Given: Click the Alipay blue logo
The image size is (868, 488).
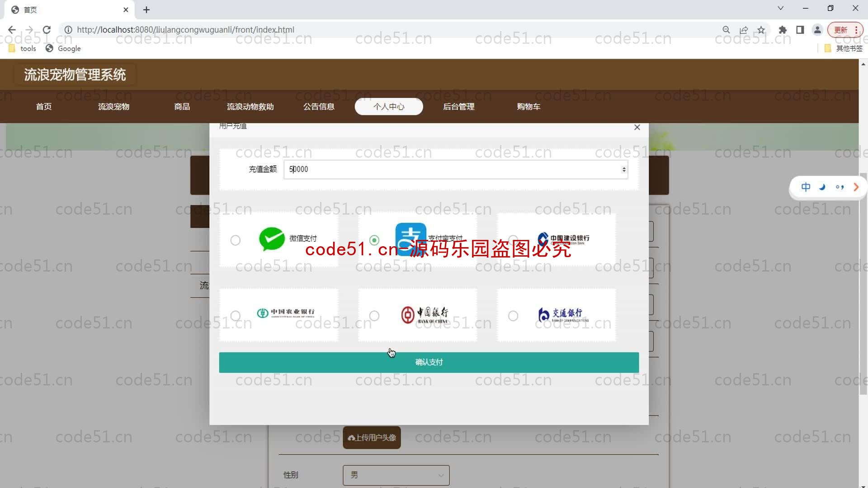Looking at the screenshot, I should (x=411, y=239).
